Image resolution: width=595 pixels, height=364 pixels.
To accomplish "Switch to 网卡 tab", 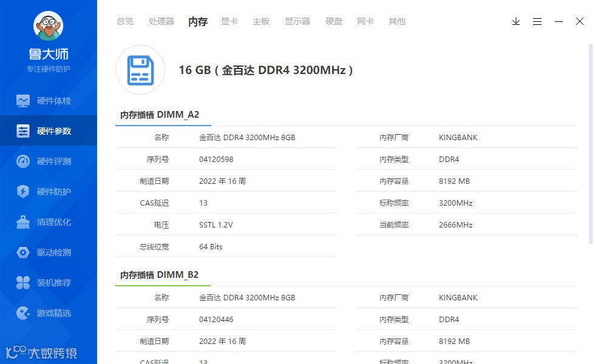I will point(365,22).
